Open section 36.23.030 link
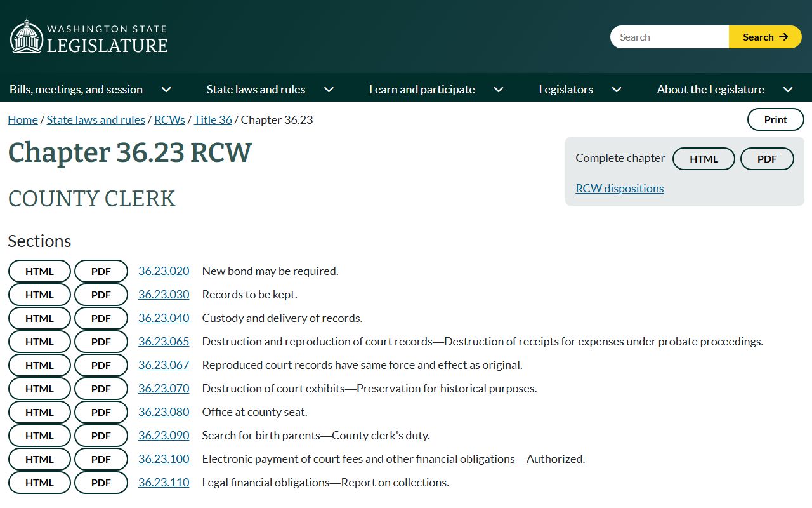The height and width of the screenshot is (508, 812). (x=164, y=295)
